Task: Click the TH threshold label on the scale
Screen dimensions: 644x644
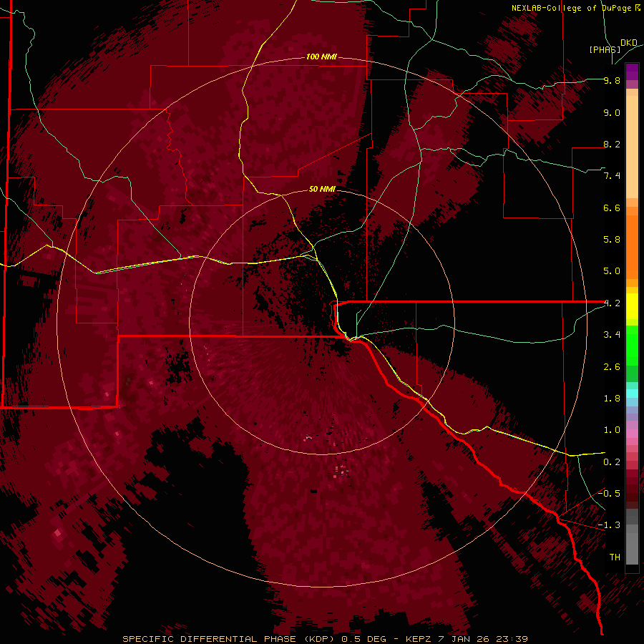Action: (615, 557)
